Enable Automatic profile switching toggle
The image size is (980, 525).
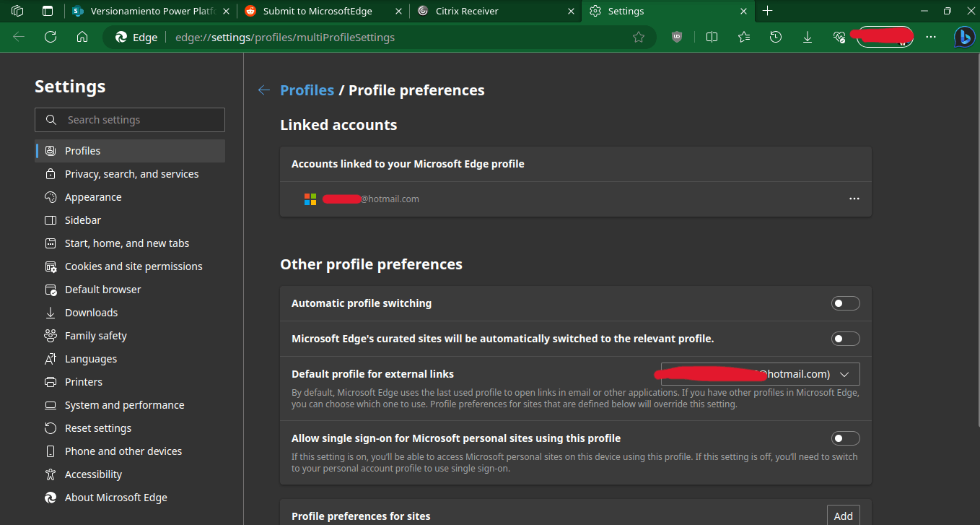[x=845, y=303]
